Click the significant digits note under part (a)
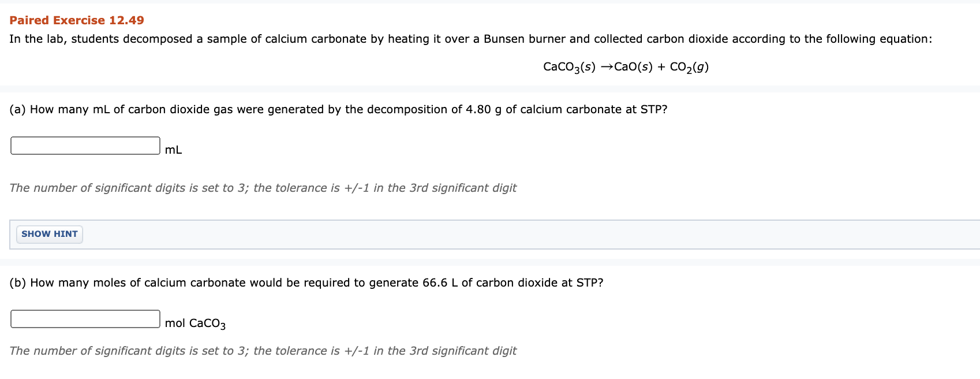The width and height of the screenshot is (980, 379). (x=263, y=187)
